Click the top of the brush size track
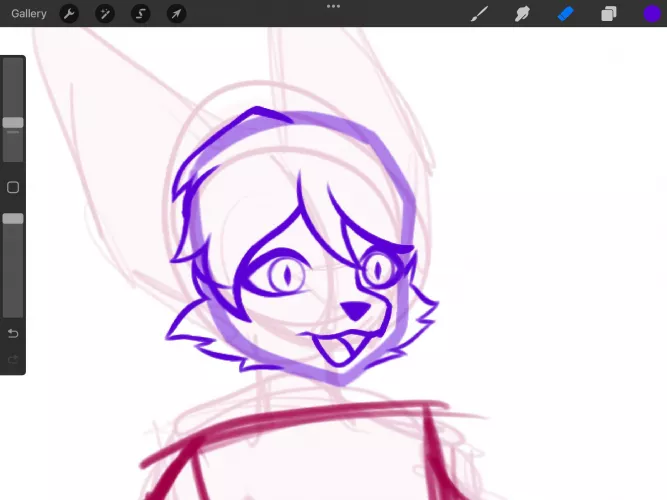 (x=13, y=66)
